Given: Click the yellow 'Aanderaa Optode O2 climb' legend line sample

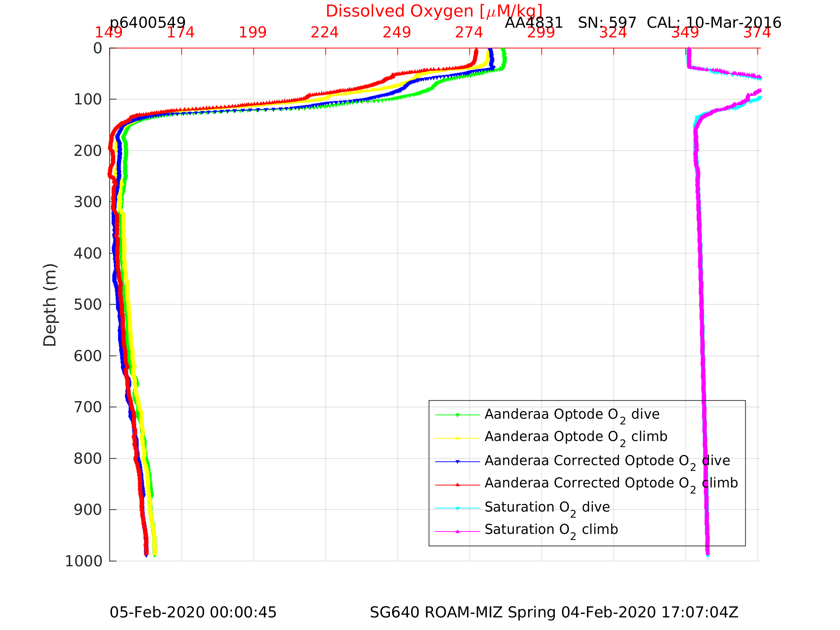Looking at the screenshot, I should tap(458, 438).
